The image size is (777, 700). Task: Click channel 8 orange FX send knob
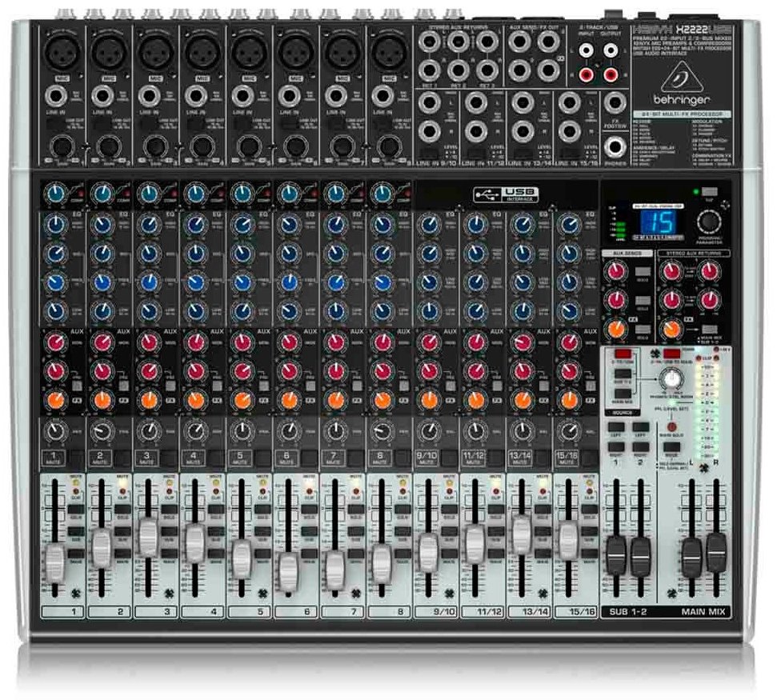pyautogui.click(x=382, y=400)
